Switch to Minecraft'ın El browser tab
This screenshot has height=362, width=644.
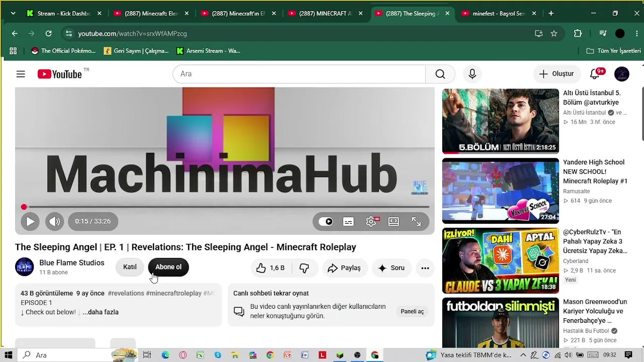click(x=238, y=14)
